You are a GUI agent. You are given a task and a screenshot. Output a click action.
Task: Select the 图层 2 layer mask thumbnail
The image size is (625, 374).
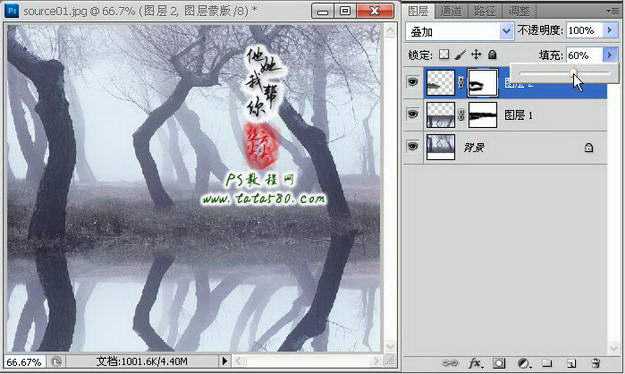coord(483,83)
